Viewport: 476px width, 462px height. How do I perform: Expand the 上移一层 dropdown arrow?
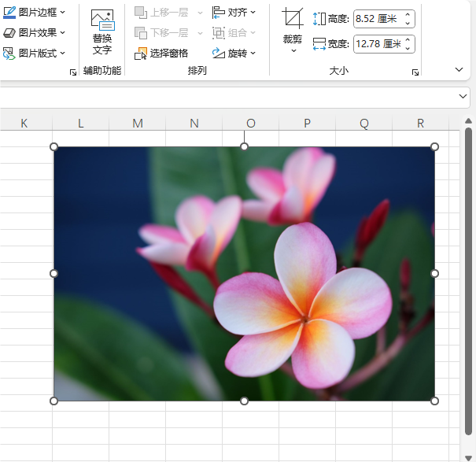[200, 13]
